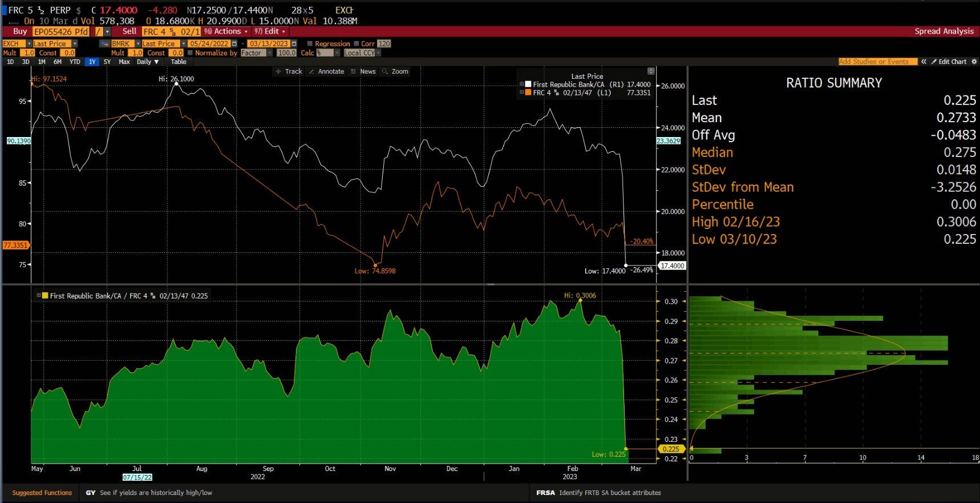Click the Corr period field 120
Screen dimensions: 980x503
(x=384, y=43)
